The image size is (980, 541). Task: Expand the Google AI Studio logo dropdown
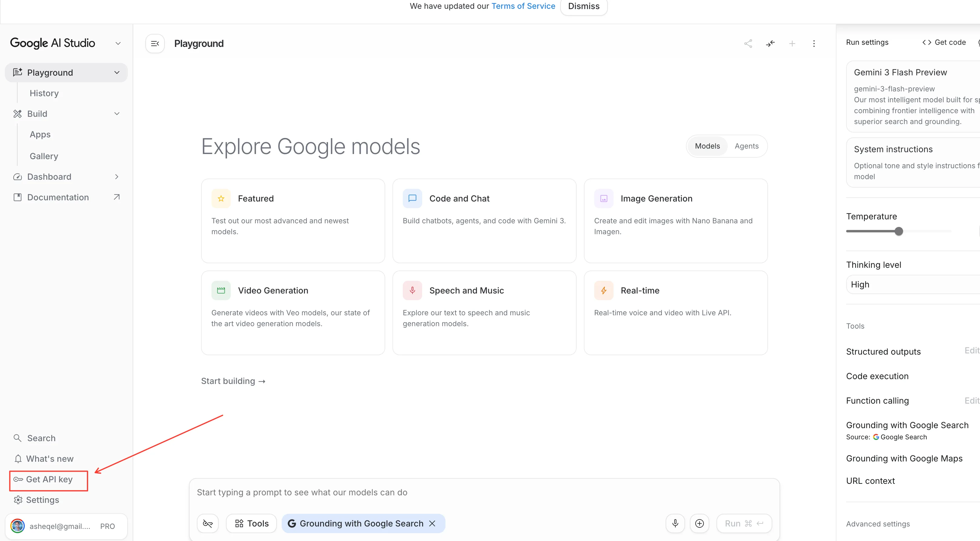pyautogui.click(x=118, y=43)
